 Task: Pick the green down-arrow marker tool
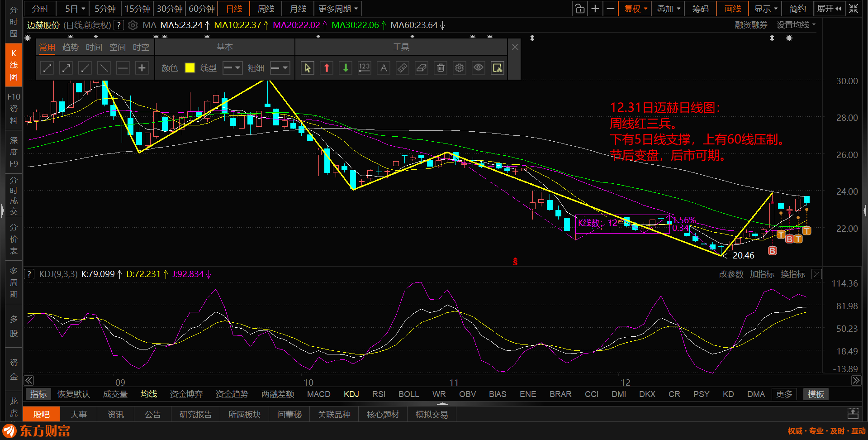coord(346,68)
